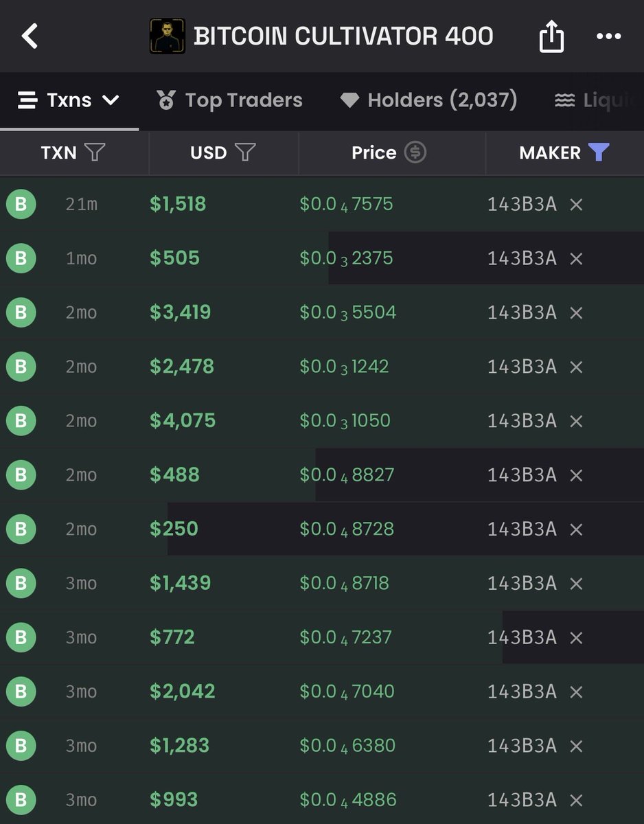Remove maker filter on the $1,439 row
This screenshot has width=644, height=824.
click(576, 584)
